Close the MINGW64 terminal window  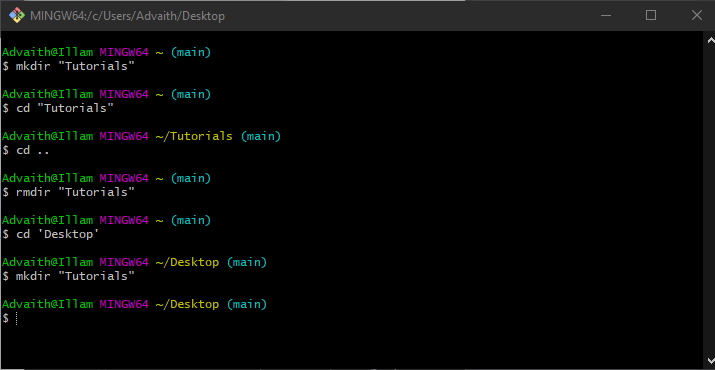[x=696, y=16]
